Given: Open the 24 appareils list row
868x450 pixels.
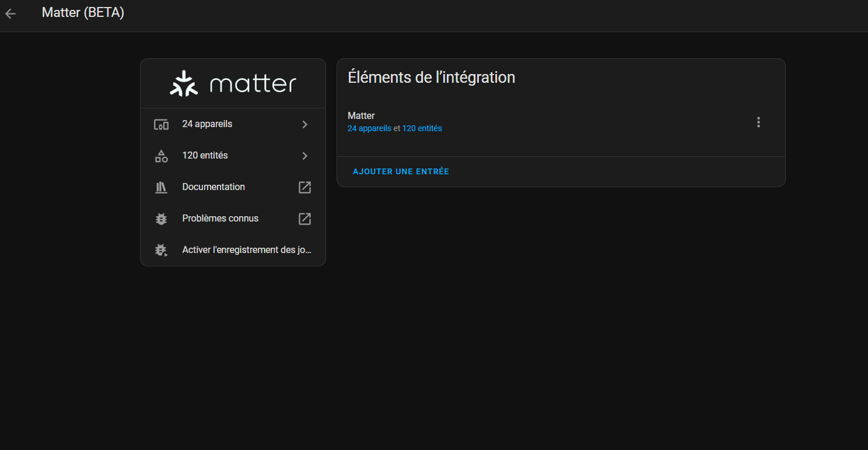Looking at the screenshot, I should pyautogui.click(x=233, y=124).
